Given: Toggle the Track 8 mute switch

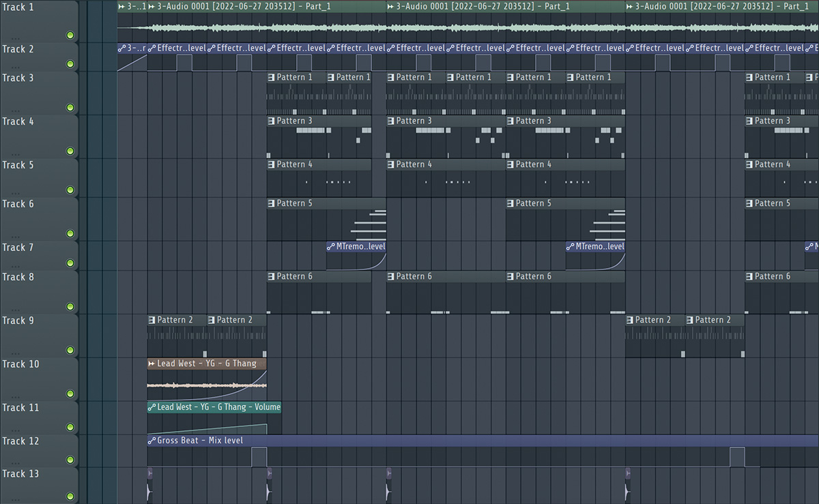Looking at the screenshot, I should (x=70, y=307).
